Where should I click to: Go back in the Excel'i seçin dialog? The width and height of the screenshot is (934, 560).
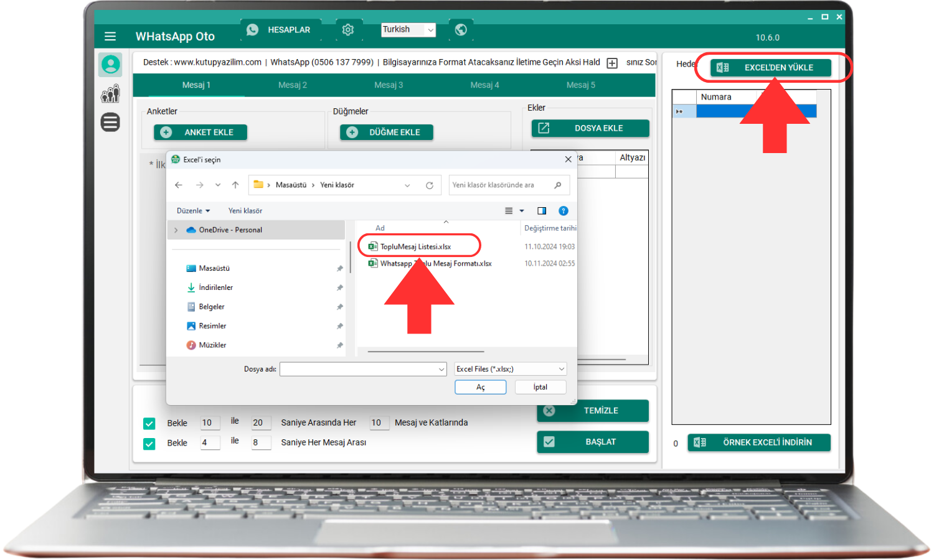point(179,185)
